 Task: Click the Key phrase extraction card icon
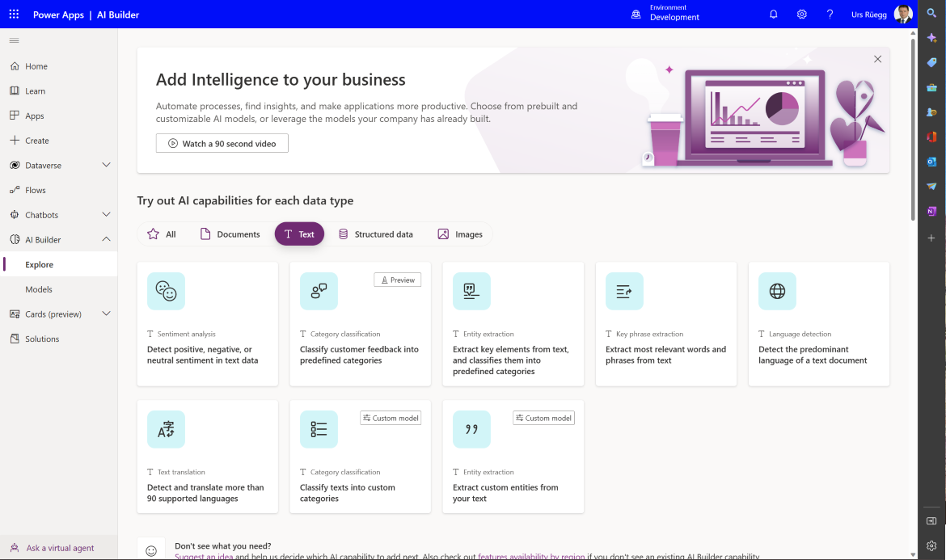pyautogui.click(x=624, y=291)
